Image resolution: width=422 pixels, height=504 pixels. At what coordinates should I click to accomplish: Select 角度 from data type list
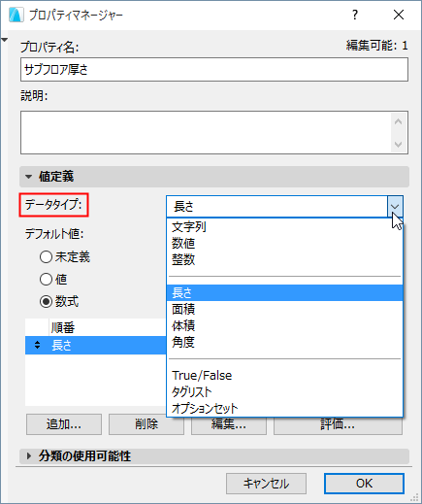point(284,342)
